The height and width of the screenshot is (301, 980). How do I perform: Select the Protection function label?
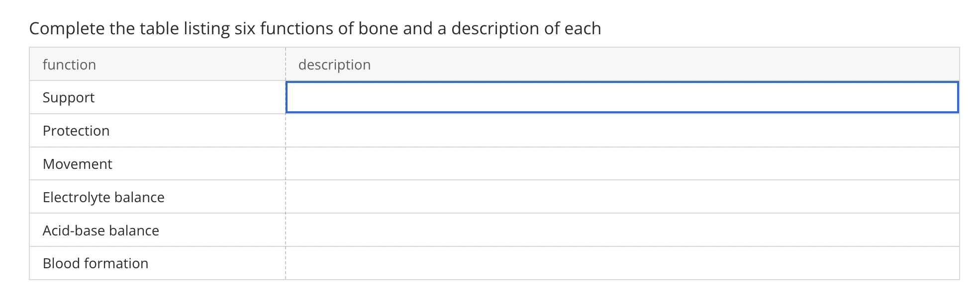(76, 131)
